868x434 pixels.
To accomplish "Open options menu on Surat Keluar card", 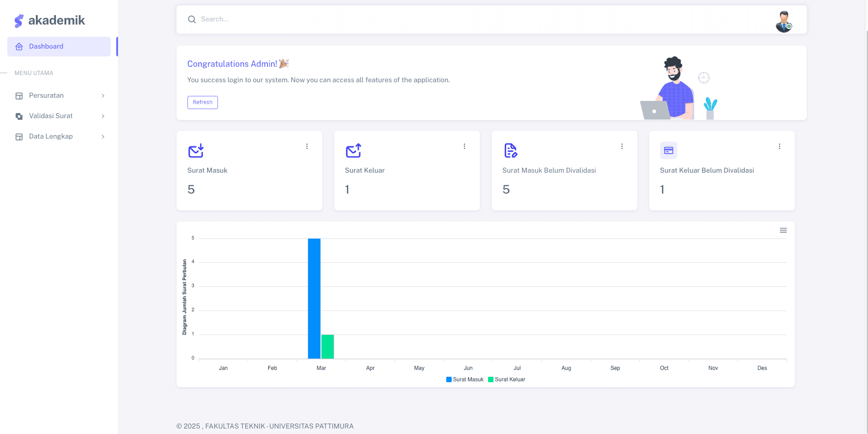I will click(464, 146).
